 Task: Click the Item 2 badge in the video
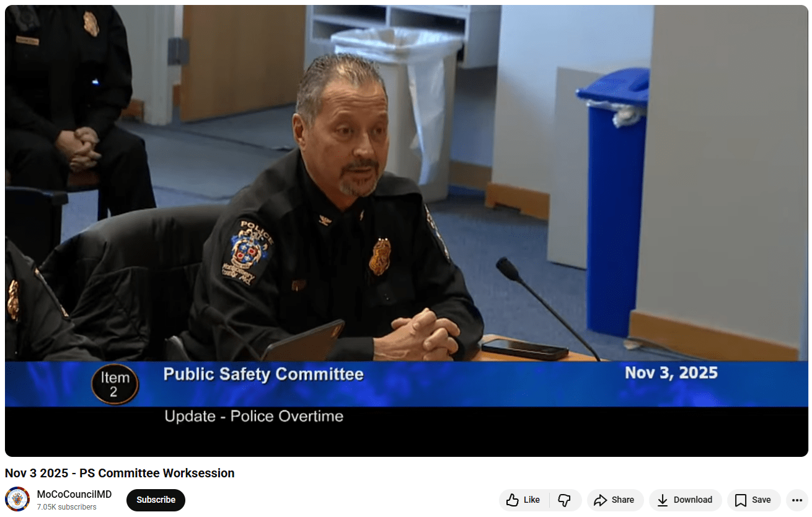[115, 384]
